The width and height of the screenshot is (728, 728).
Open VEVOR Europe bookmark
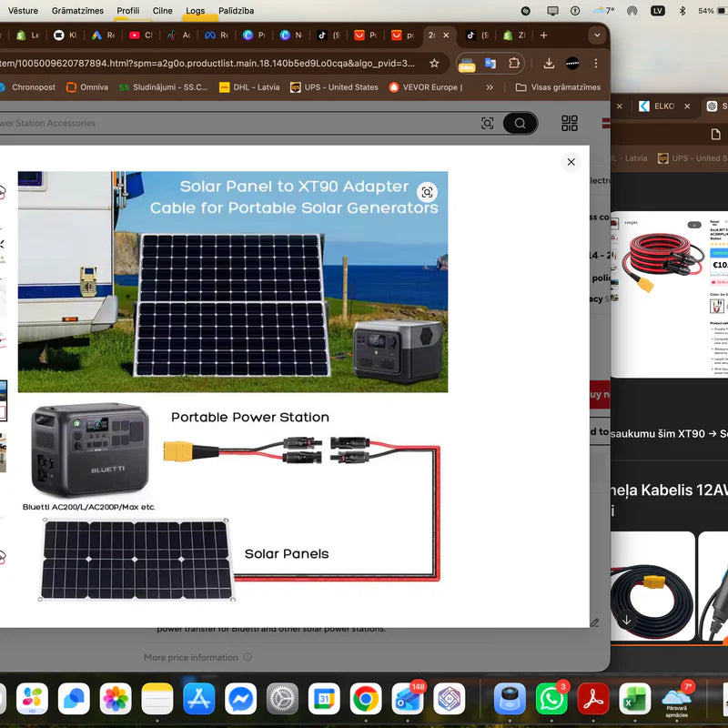pyautogui.click(x=426, y=87)
